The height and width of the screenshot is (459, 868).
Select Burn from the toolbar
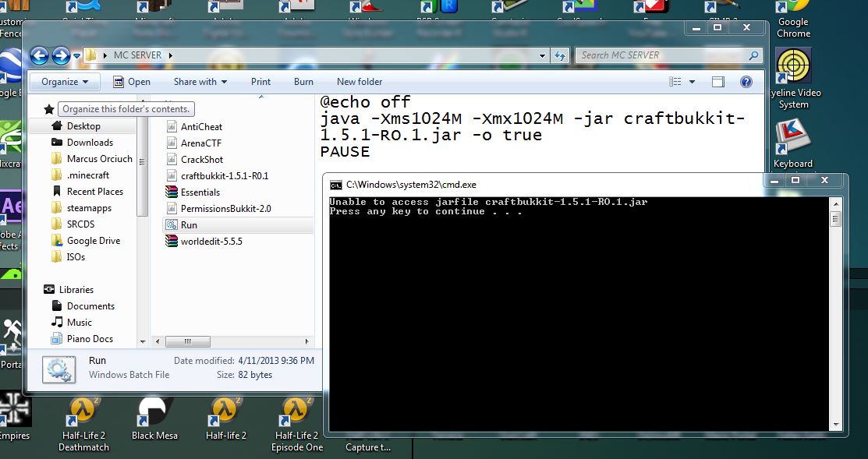point(303,81)
